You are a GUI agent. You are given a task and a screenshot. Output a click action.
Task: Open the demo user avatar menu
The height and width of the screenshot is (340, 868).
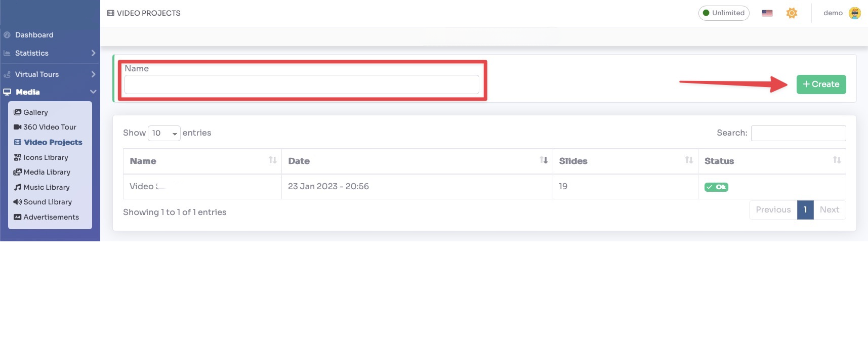[854, 13]
